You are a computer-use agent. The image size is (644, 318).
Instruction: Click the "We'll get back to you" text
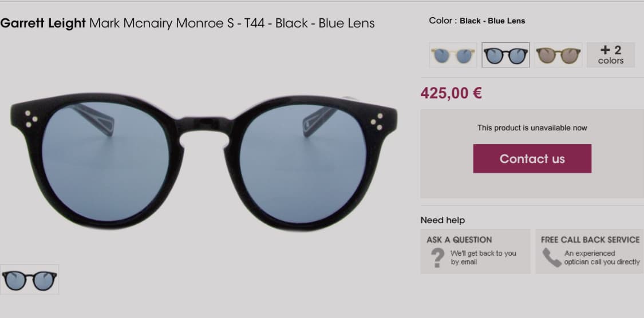(483, 253)
